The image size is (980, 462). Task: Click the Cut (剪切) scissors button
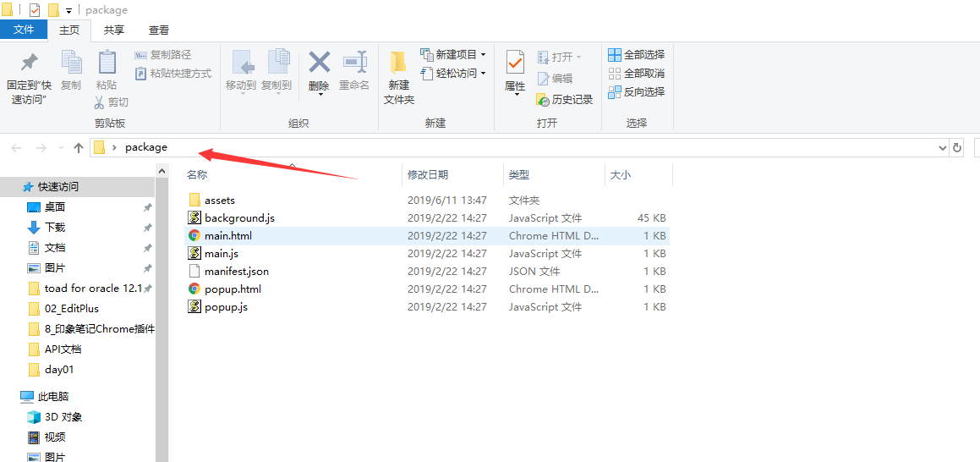112,102
